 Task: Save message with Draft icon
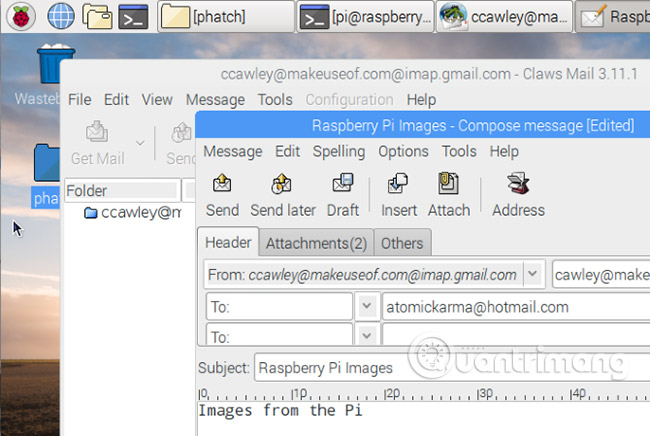coord(342,195)
